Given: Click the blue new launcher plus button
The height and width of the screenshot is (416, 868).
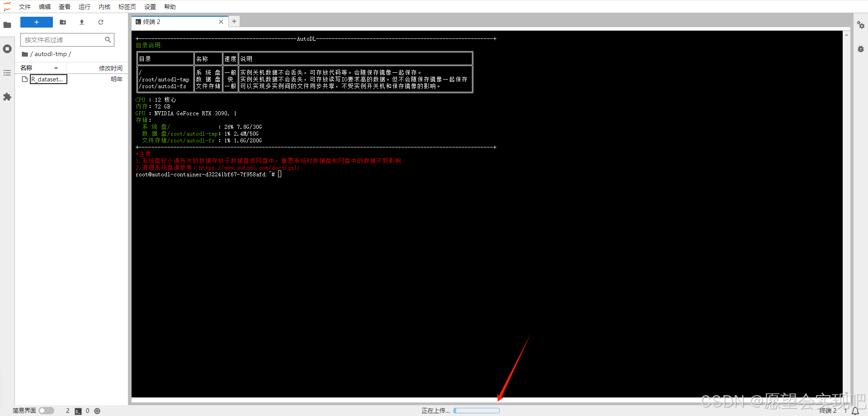Looking at the screenshot, I should pos(37,22).
